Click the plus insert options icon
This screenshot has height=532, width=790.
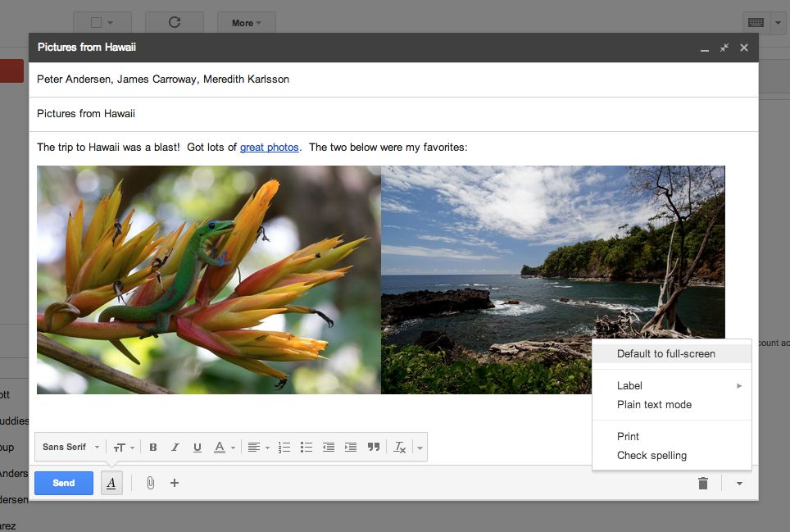pos(175,483)
